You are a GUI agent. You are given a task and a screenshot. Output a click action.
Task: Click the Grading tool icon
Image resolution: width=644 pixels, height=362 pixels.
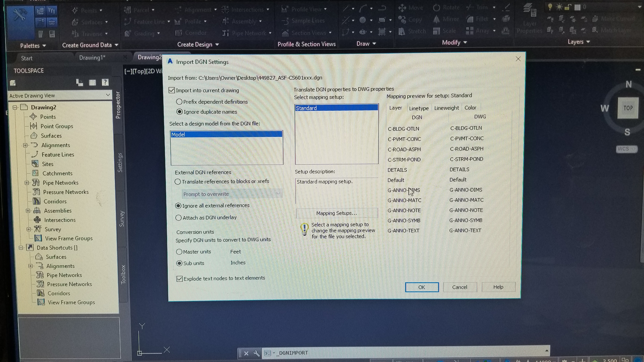tap(128, 33)
